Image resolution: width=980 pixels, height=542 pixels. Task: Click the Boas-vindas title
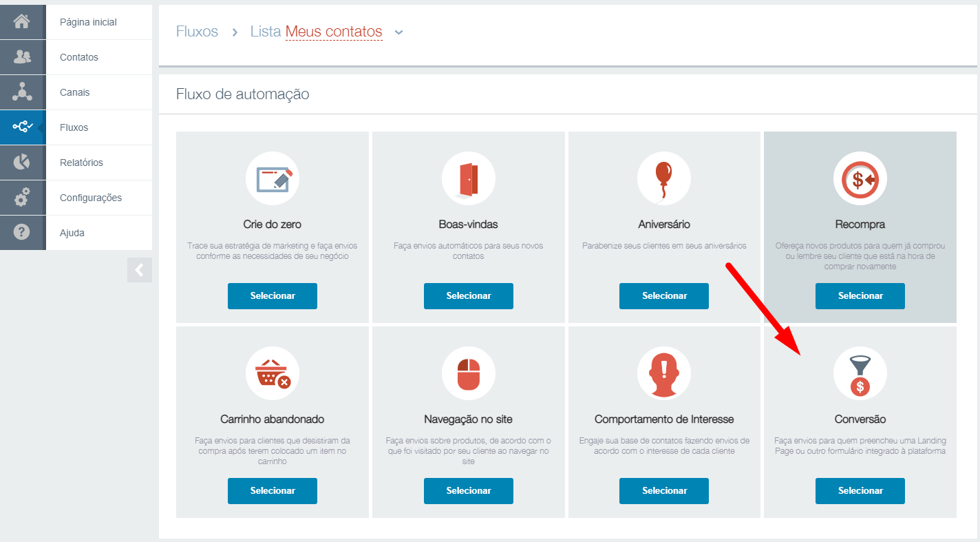469,225
